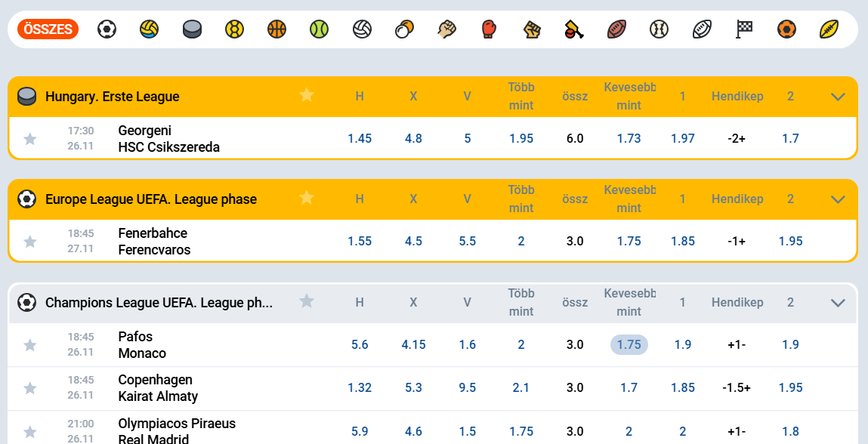Pick draw odds 4.8 for Georgeni match
The height and width of the screenshot is (444, 868).
click(413, 139)
